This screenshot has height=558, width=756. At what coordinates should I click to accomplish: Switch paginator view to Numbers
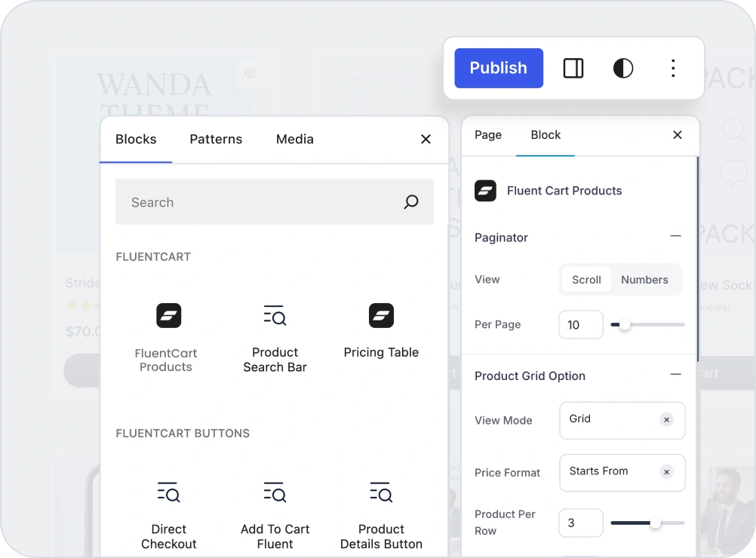(644, 280)
